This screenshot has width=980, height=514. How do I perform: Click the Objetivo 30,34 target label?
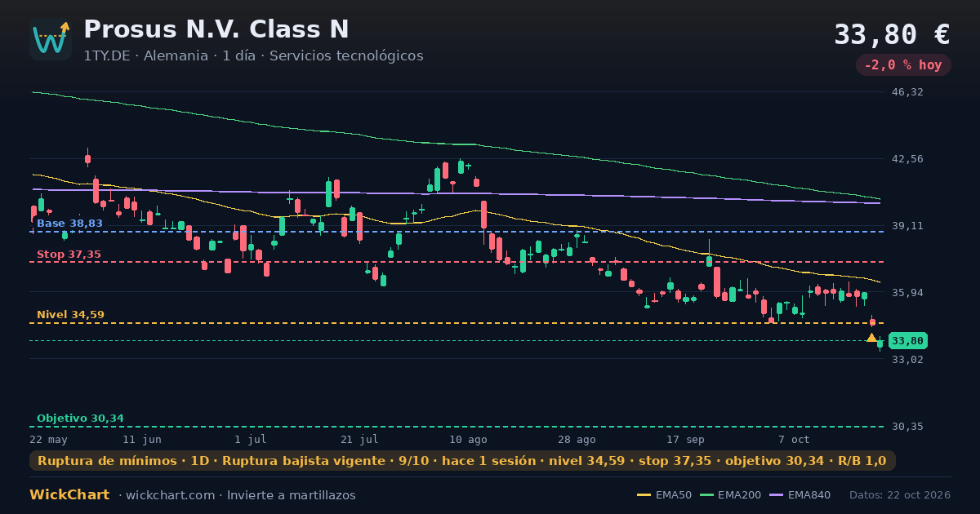pos(80,419)
